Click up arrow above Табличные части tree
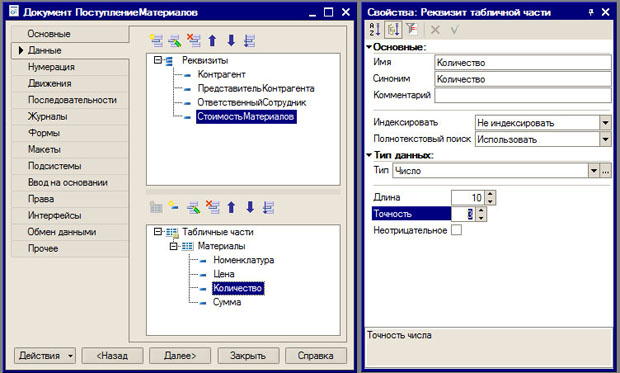Image resolution: width=620 pixels, height=373 pixels. 231,207
